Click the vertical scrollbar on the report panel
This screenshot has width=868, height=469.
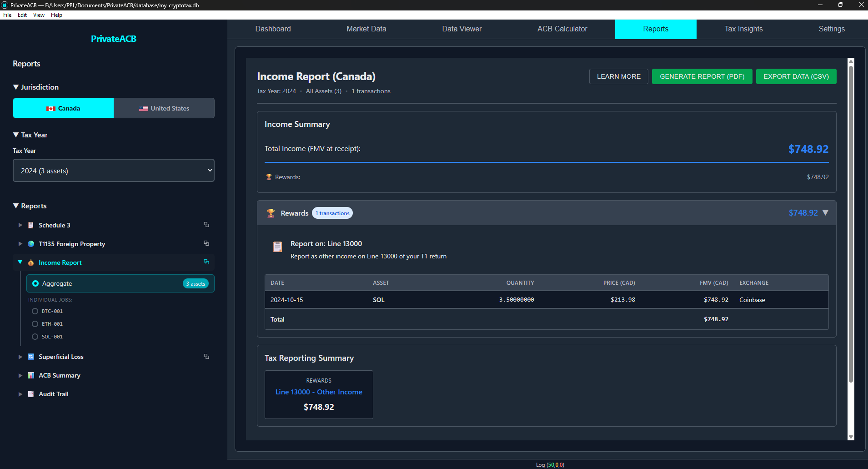(x=850, y=227)
